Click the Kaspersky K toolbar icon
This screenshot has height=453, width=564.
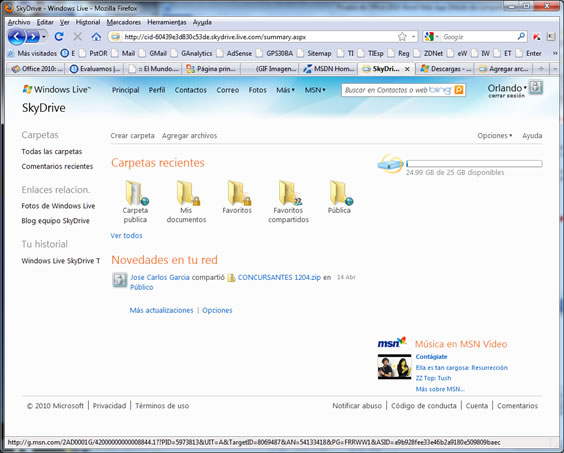(x=537, y=36)
